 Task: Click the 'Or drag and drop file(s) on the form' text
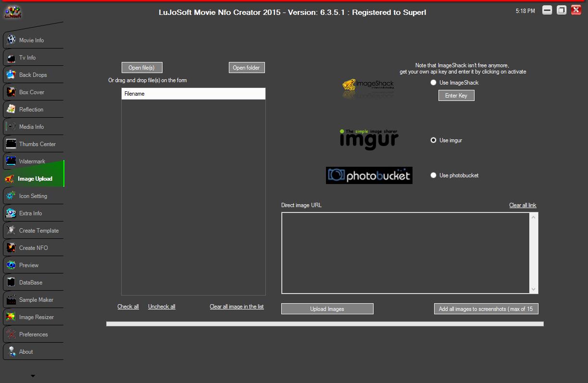click(x=148, y=80)
